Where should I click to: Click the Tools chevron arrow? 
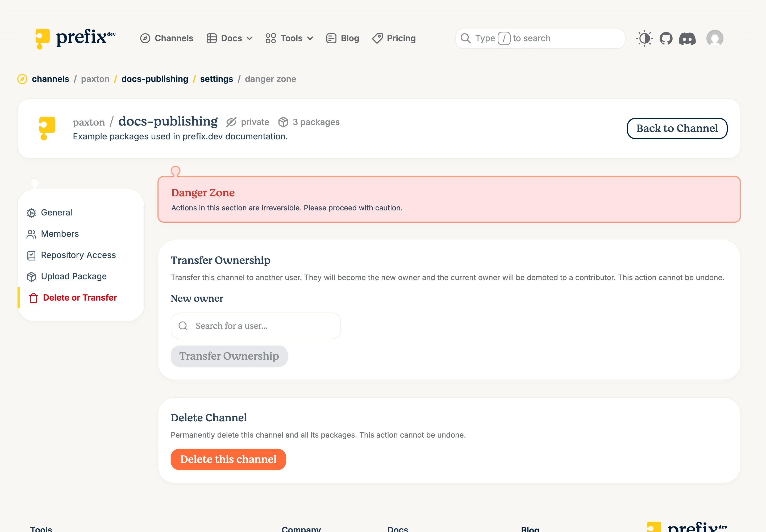point(310,38)
